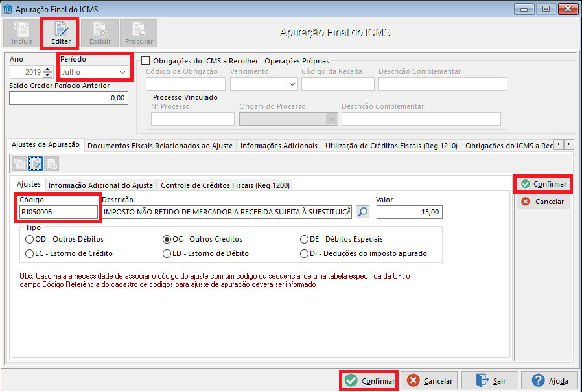Minimize the Apuração Final do ICMS window

click(524, 9)
